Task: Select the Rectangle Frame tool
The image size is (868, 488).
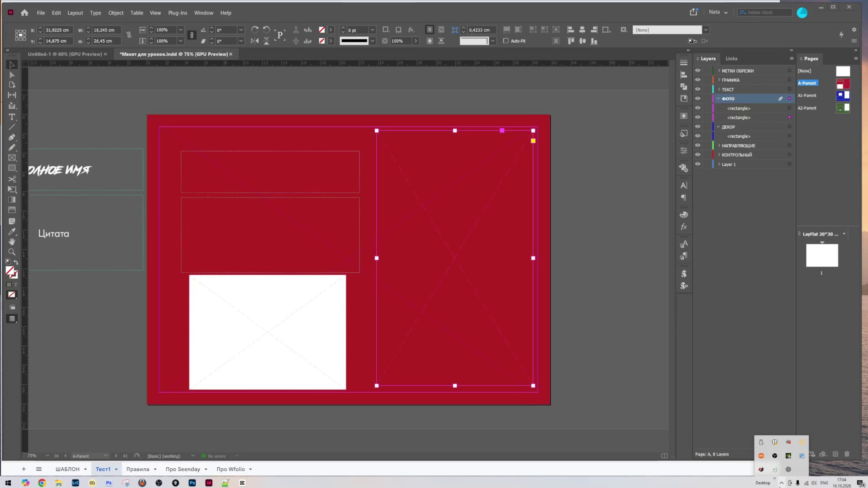Action: (12, 158)
